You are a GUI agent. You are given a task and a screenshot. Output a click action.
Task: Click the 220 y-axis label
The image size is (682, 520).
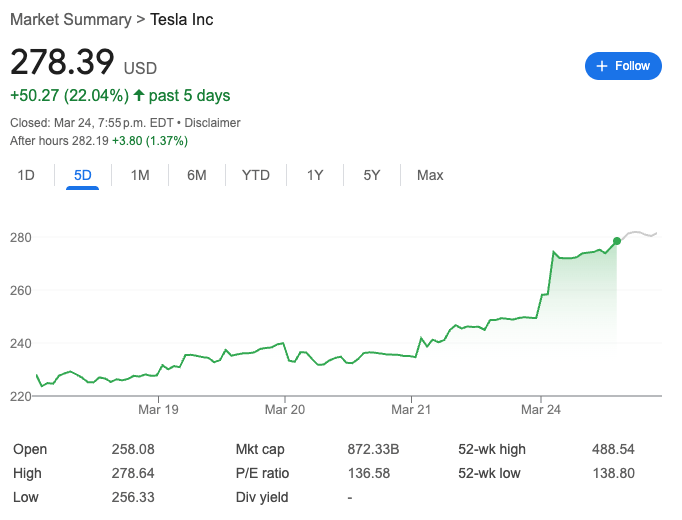point(21,396)
